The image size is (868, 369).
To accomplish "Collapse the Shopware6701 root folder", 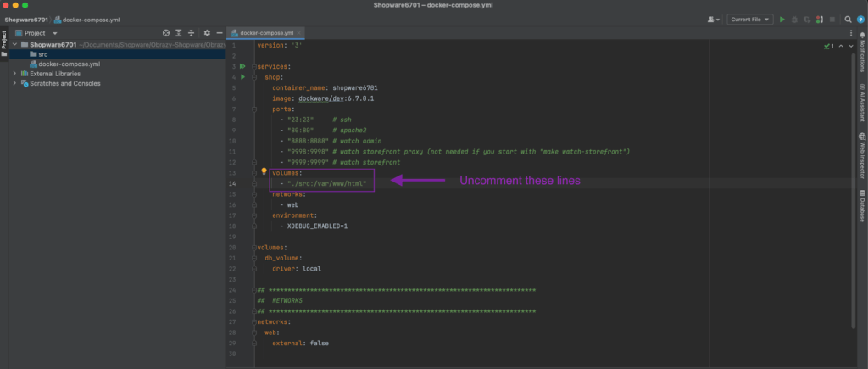I will (14, 44).
